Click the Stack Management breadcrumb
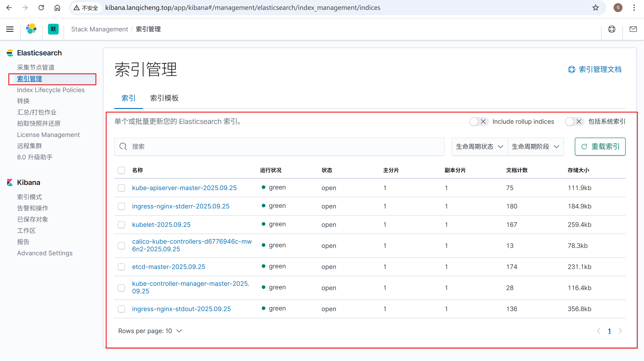The image size is (644, 362). (99, 29)
